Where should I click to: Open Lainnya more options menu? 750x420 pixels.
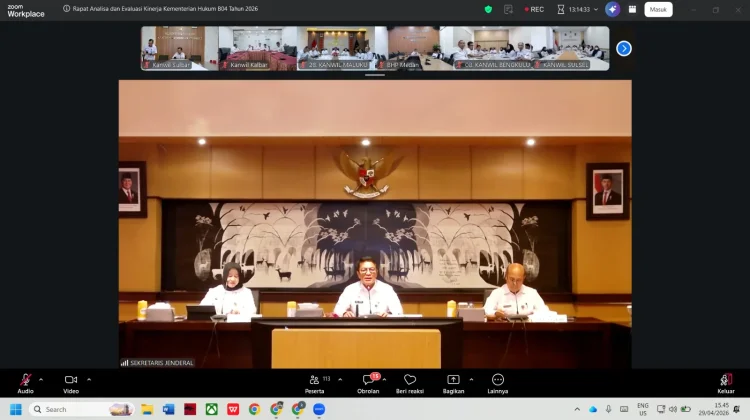coord(497,384)
